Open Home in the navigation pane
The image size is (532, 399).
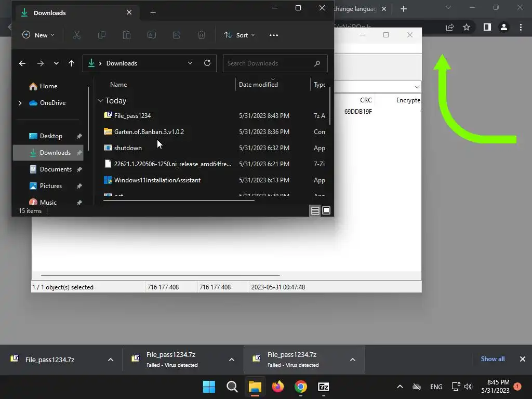pyautogui.click(x=48, y=86)
